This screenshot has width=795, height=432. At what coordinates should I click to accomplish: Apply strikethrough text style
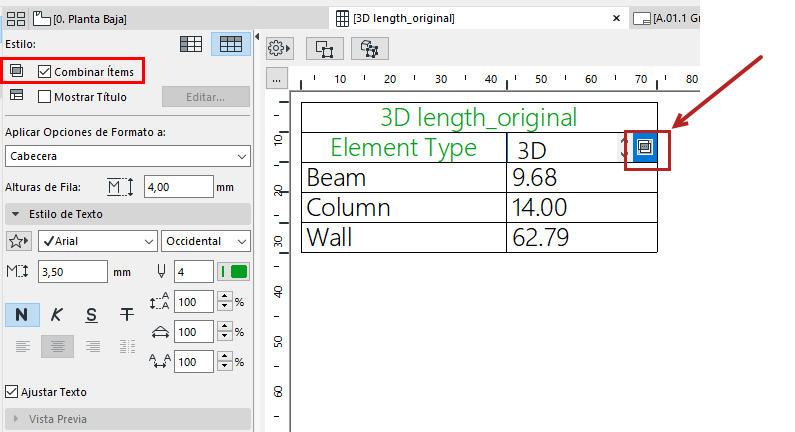tap(127, 314)
